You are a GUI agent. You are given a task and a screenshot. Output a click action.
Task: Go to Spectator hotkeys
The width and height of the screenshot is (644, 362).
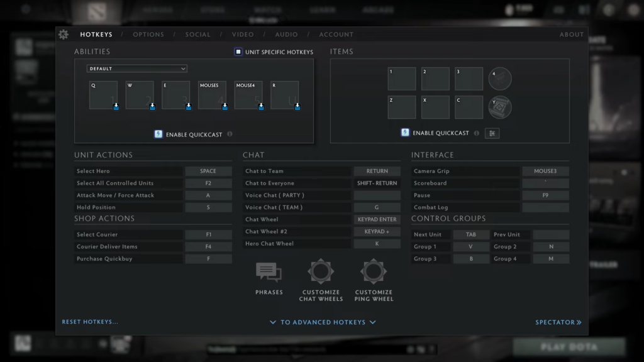tap(558, 322)
